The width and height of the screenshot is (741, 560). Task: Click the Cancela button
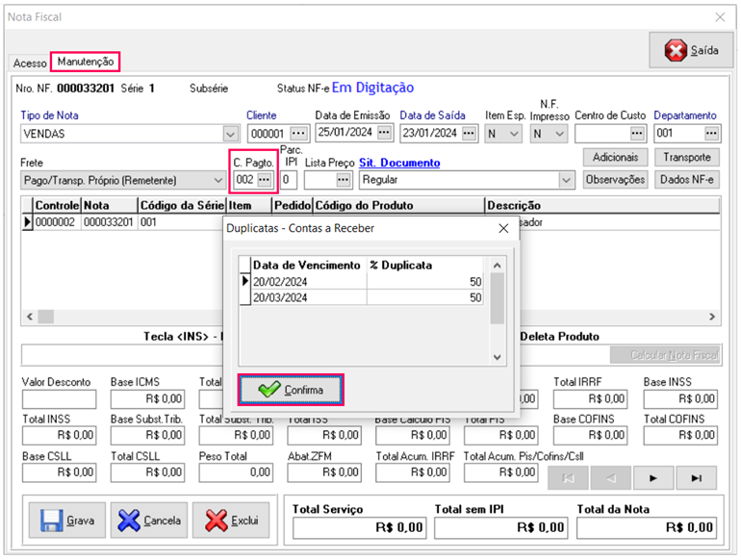tap(148, 521)
